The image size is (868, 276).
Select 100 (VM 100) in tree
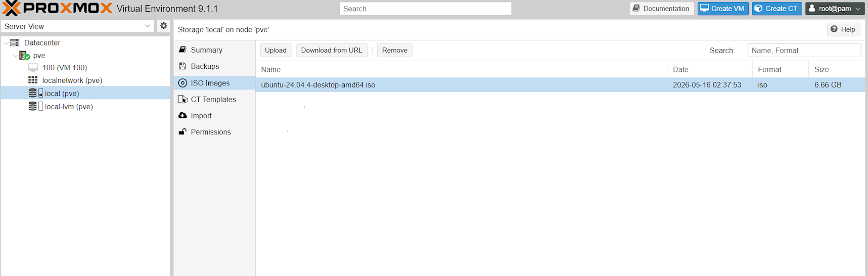65,68
